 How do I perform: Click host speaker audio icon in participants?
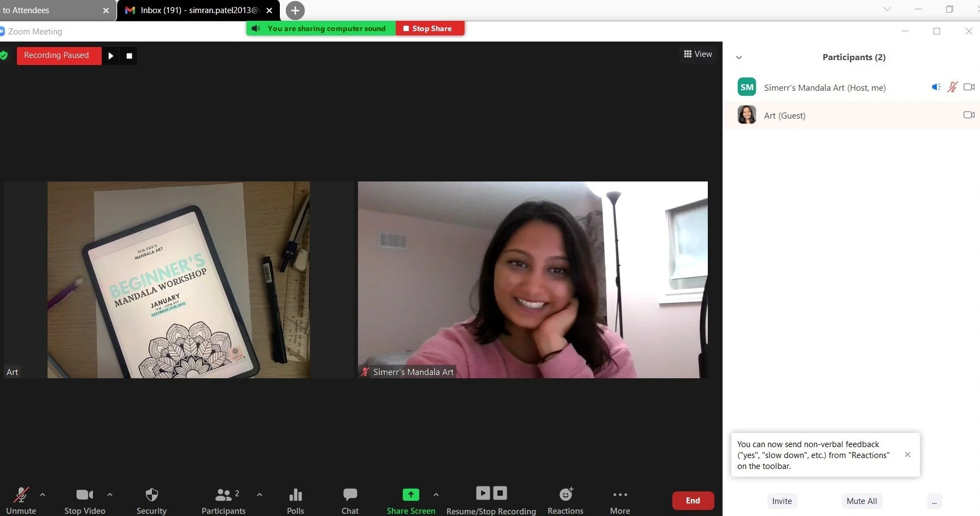coord(936,87)
